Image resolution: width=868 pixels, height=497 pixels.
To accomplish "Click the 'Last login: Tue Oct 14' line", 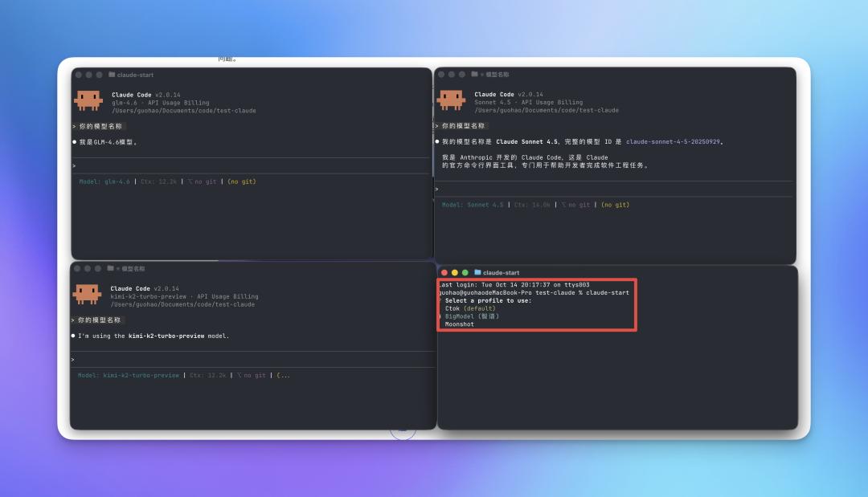I will click(x=514, y=285).
